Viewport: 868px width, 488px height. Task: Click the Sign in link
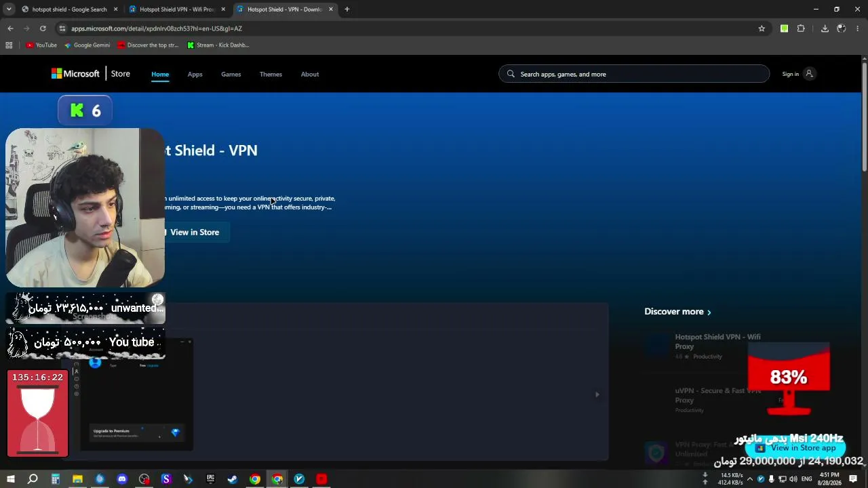[791, 74]
